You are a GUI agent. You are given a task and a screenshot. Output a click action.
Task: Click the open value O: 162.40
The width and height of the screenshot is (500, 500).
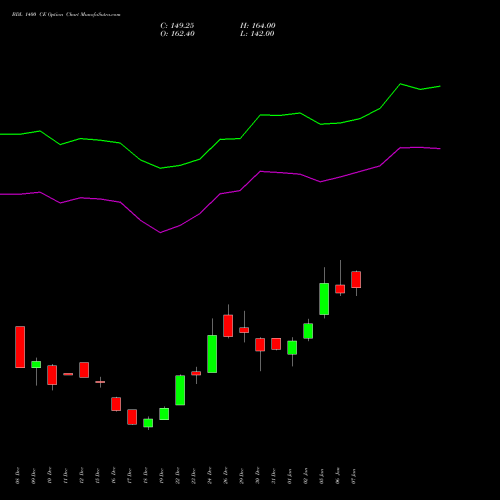tap(177, 34)
